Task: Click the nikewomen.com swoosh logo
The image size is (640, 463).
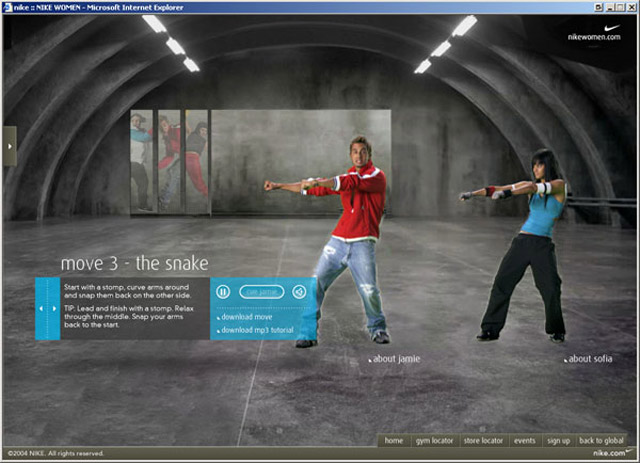Action: (595, 33)
